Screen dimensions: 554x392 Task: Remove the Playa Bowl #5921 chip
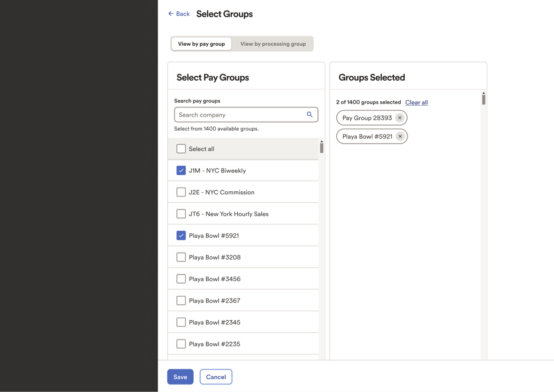pyautogui.click(x=400, y=136)
